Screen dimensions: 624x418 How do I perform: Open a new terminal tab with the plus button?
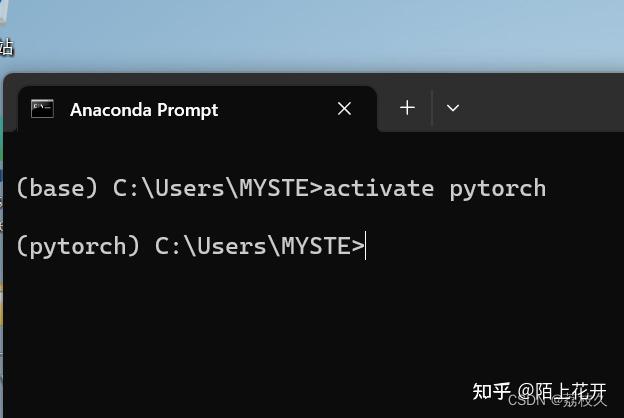pyautogui.click(x=407, y=108)
